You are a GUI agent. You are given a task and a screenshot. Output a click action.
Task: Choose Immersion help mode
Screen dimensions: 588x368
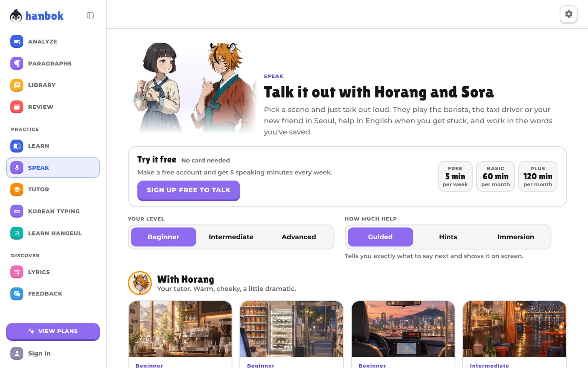516,237
